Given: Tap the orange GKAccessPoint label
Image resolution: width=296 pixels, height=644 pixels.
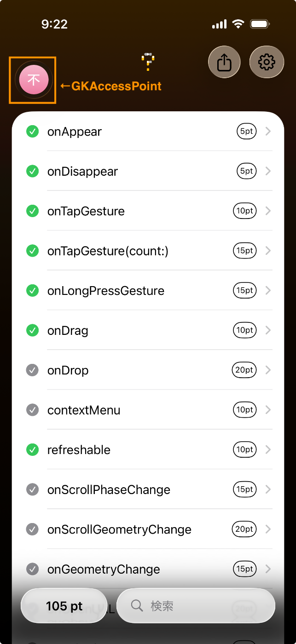Looking at the screenshot, I should 111,86.
